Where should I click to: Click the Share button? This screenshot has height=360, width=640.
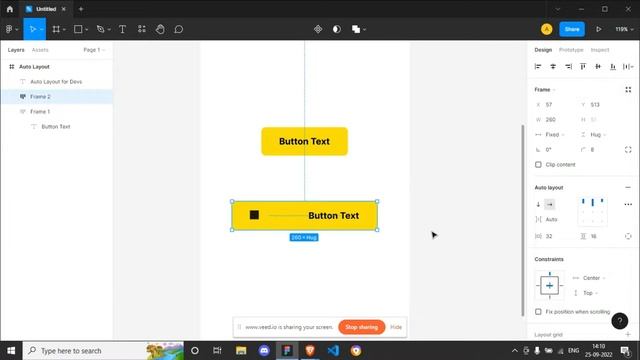click(572, 29)
